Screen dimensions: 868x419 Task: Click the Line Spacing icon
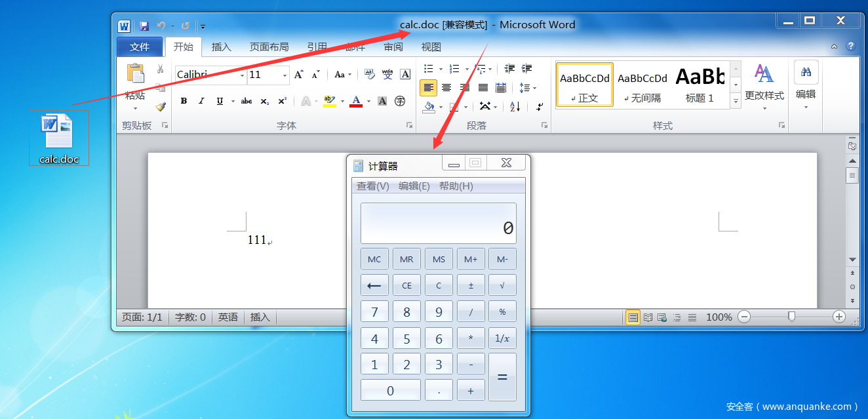pyautogui.click(x=524, y=87)
